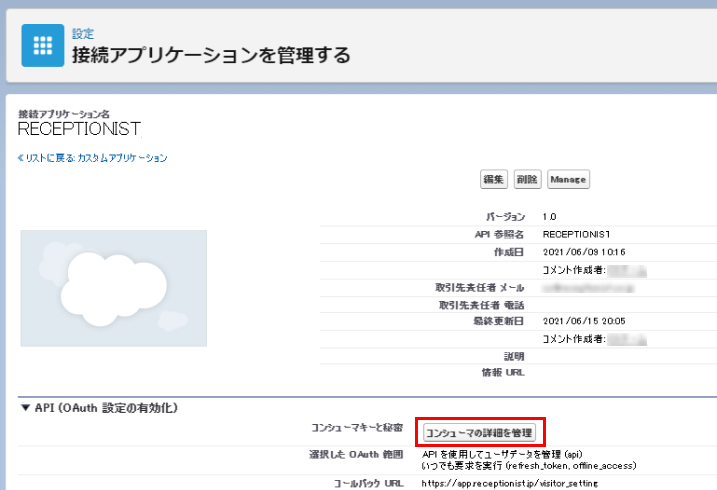
Task: Select the バージョン value 1.0
Action: [x=549, y=217]
